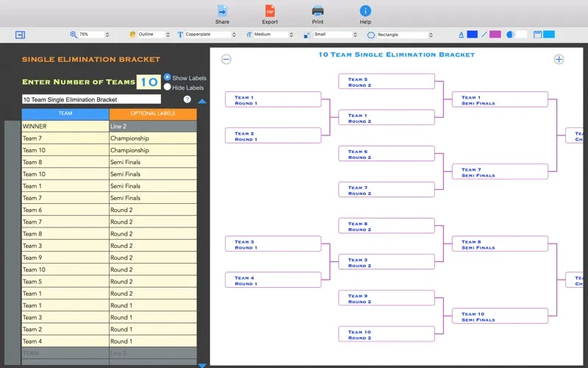Click the question mark help icon
The height and width of the screenshot is (368, 588).
pos(187,99)
